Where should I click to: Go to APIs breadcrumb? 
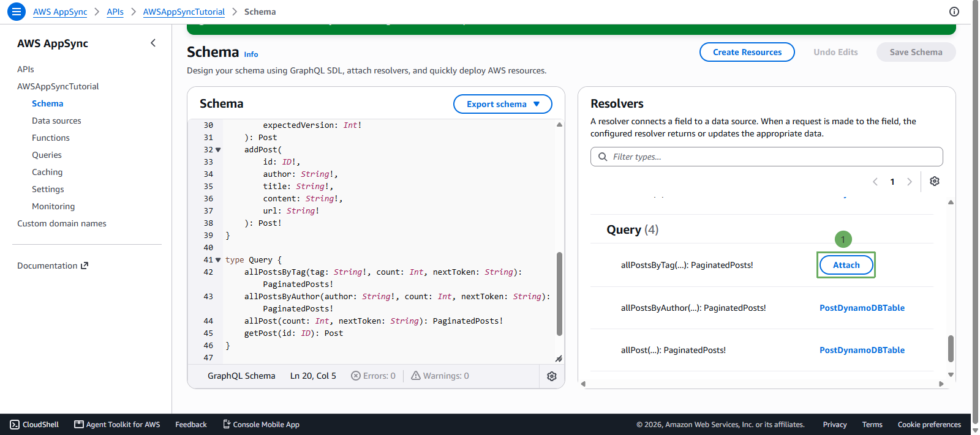(x=115, y=12)
